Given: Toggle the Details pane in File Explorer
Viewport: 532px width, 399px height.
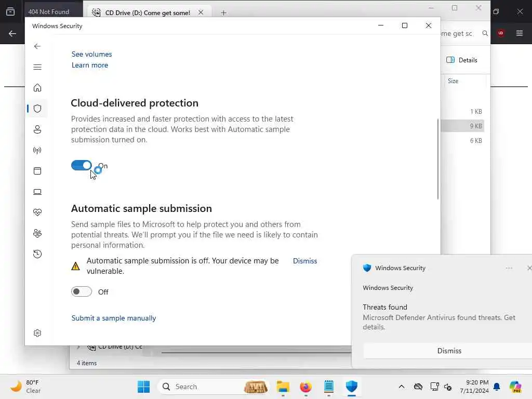Looking at the screenshot, I should pyautogui.click(x=462, y=60).
